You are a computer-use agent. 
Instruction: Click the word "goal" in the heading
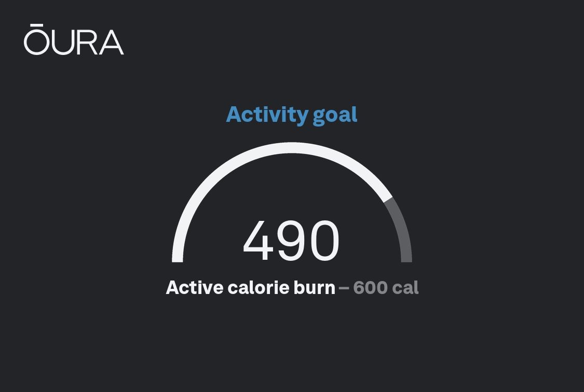335,115
